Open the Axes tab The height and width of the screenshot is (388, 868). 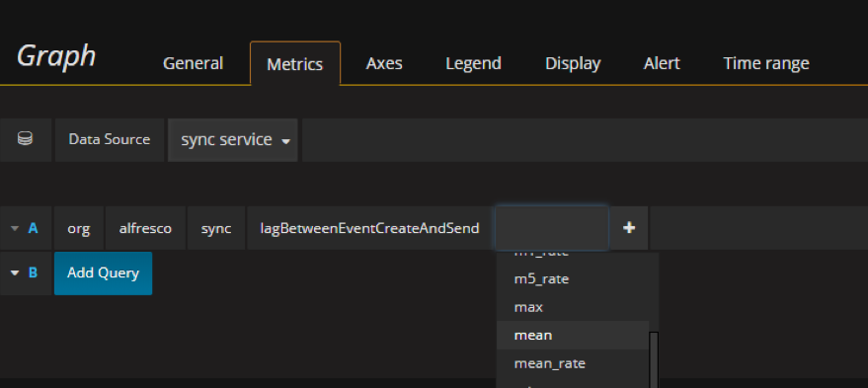(384, 63)
